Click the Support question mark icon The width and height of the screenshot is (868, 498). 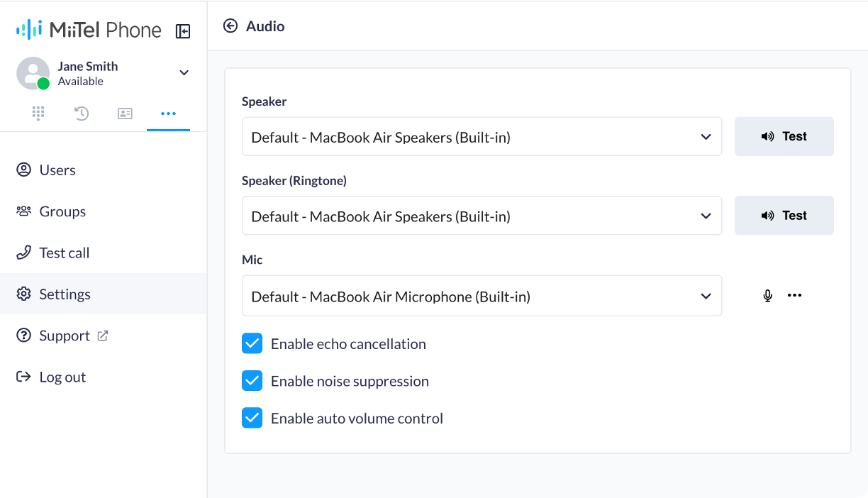(24, 335)
